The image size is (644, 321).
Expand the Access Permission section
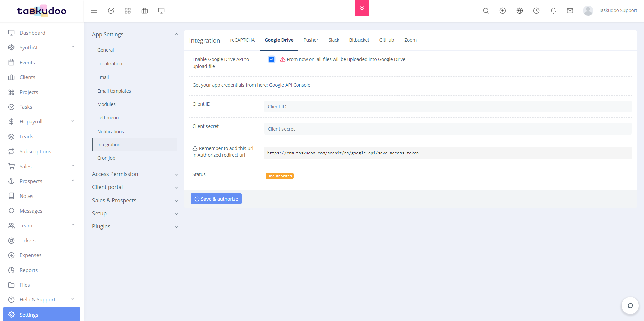pyautogui.click(x=135, y=174)
